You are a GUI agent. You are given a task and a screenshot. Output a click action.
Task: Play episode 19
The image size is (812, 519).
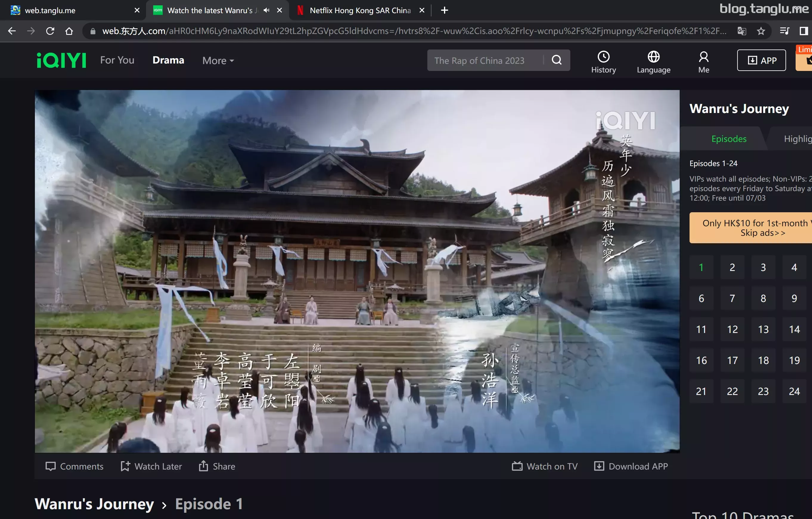pos(794,360)
